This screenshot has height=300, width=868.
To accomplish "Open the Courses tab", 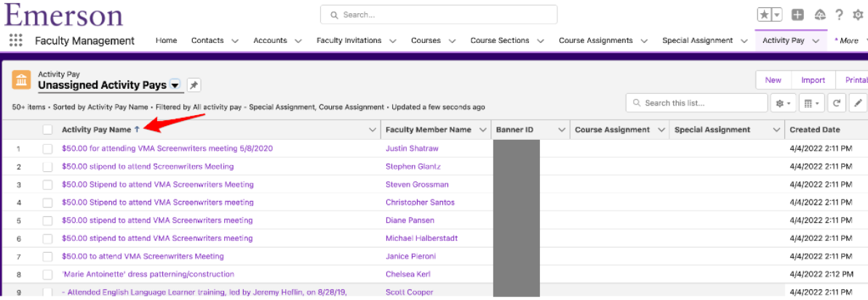I will point(426,40).
